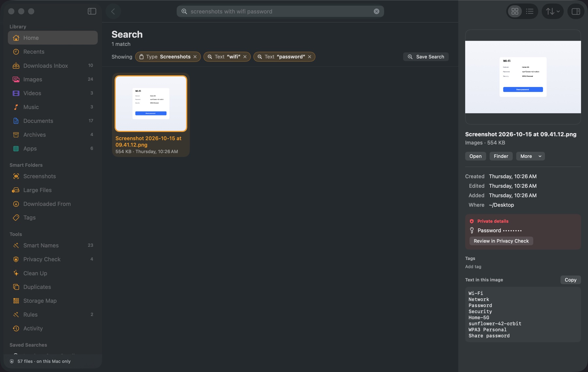
Task: Click the Archives box icon
Action: coord(16,135)
